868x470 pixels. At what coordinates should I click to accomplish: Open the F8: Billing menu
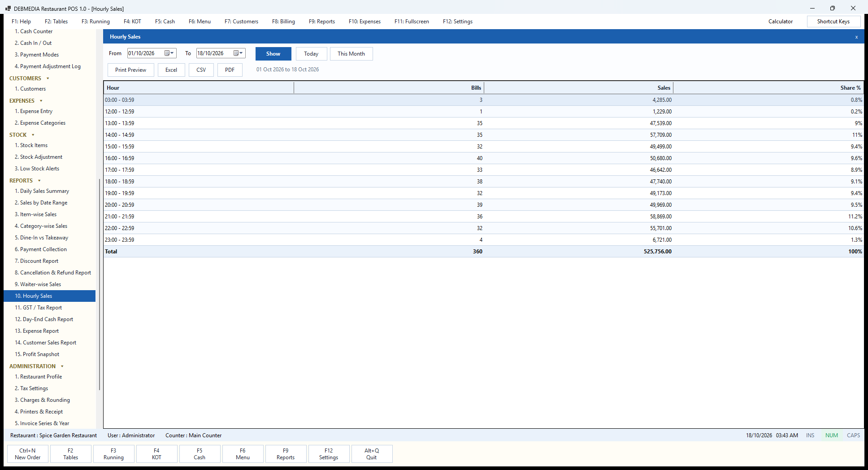click(x=283, y=22)
